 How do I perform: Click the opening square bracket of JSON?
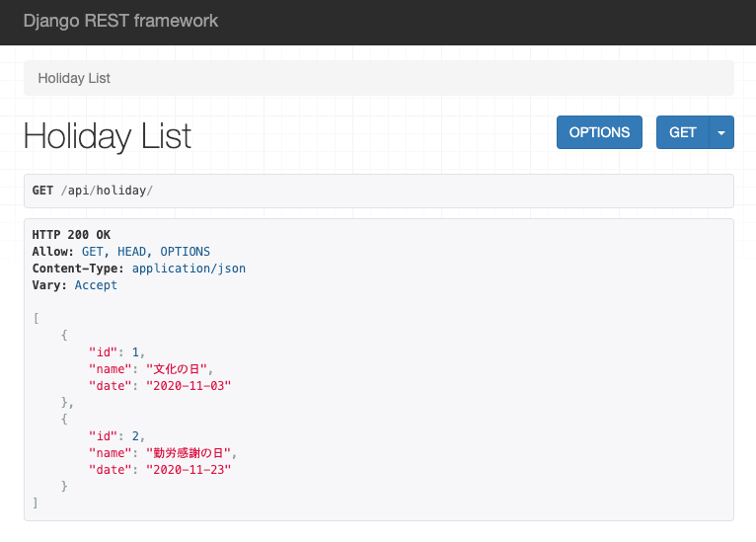coord(36,319)
